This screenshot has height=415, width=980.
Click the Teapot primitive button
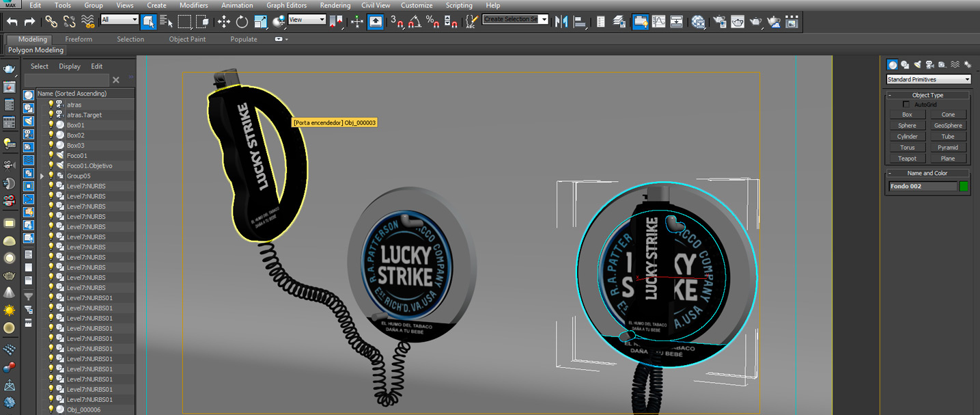907,159
